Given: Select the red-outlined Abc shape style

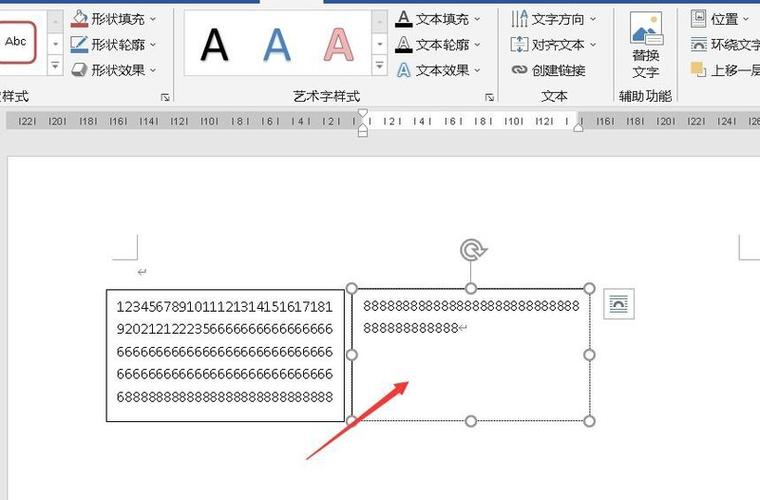Looking at the screenshot, I should coord(17,42).
